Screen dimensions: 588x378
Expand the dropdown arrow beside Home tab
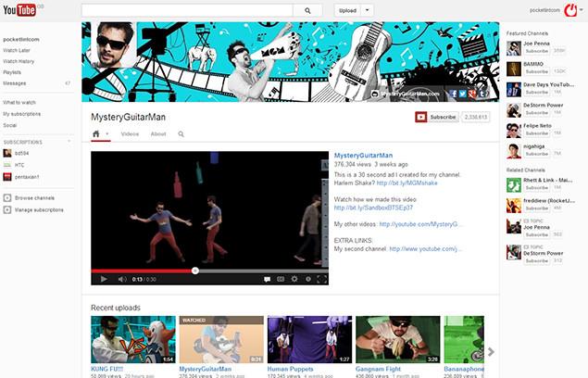[107, 134]
